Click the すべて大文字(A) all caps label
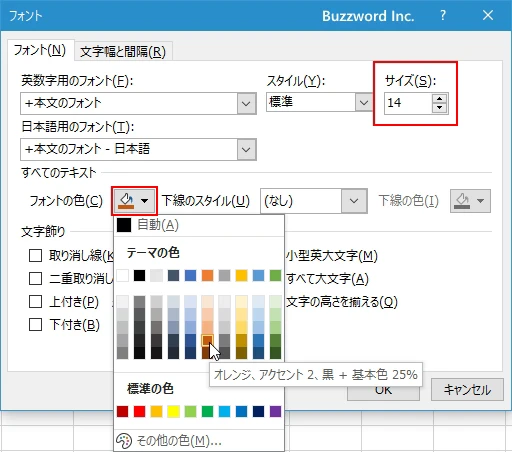This screenshot has width=512, height=452. pos(327,279)
